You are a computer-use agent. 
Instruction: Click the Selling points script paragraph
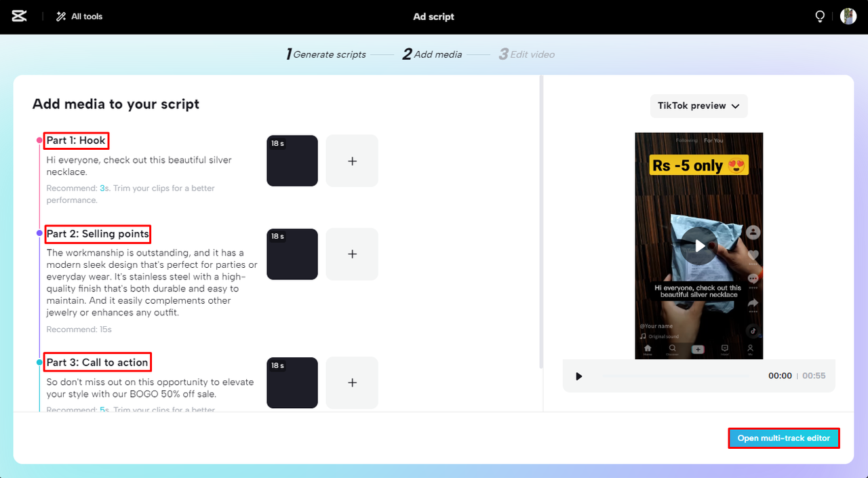point(152,283)
